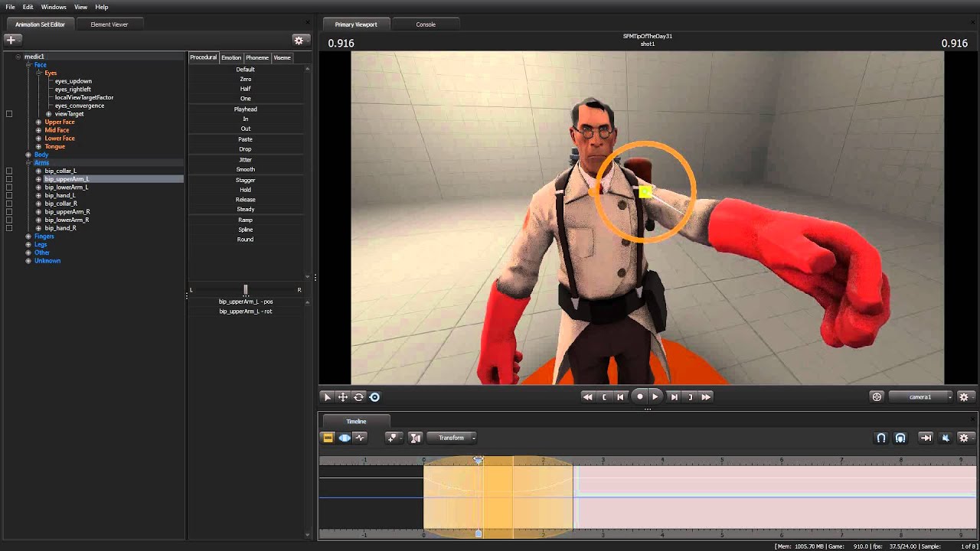Switch to the Clip Editor mode
This screenshot has width=980, height=551.
(328, 438)
